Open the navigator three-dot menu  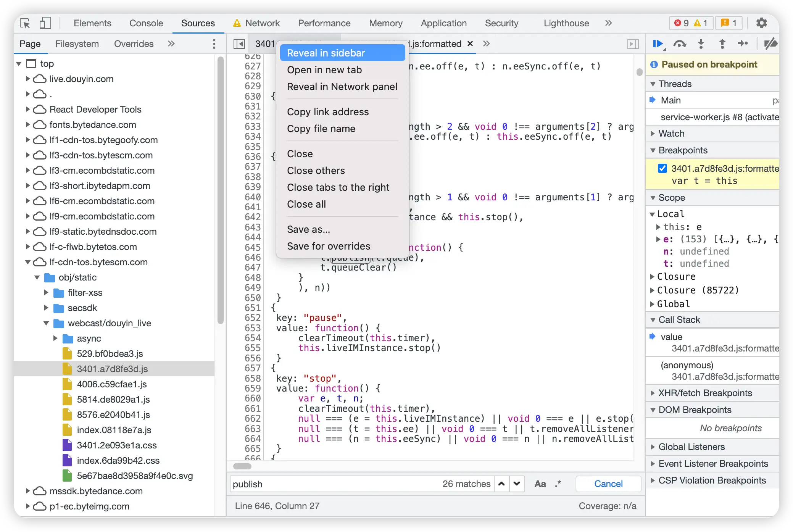[214, 44]
